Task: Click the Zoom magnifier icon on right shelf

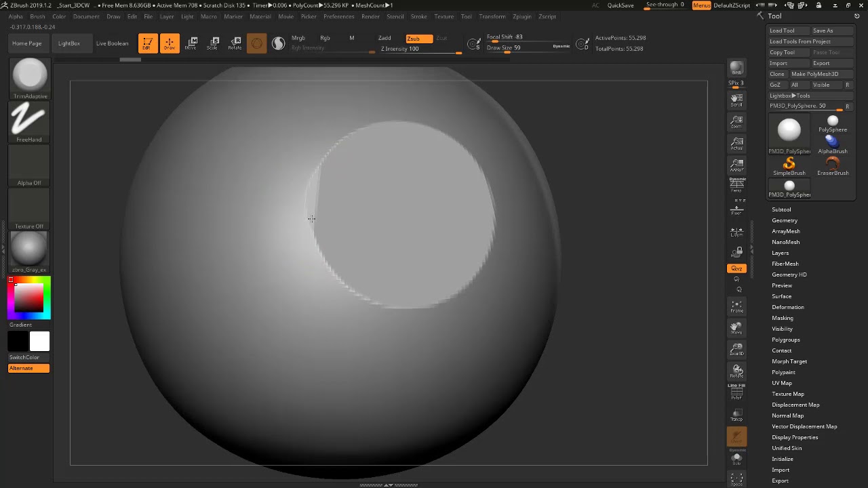Action: (x=736, y=122)
